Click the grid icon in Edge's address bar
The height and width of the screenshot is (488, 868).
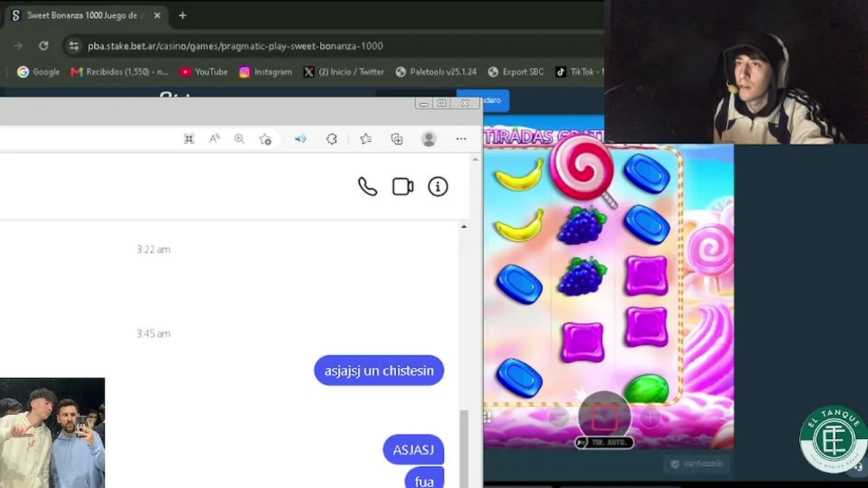click(x=189, y=139)
